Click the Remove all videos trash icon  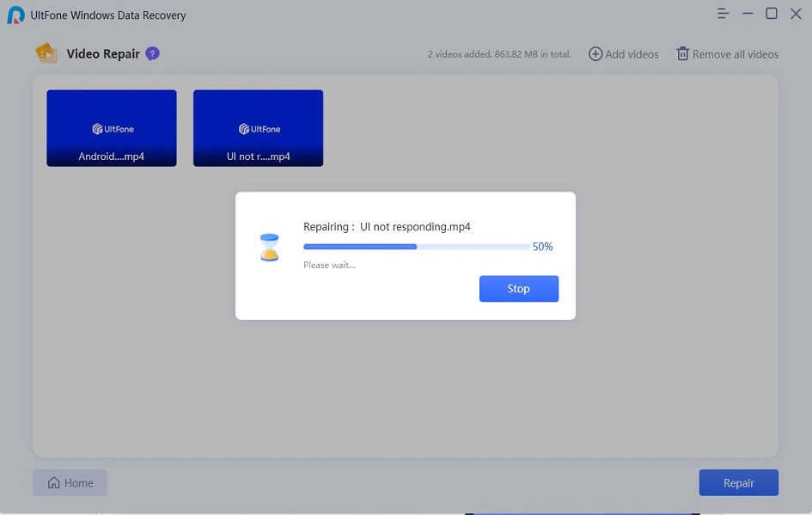(x=682, y=54)
